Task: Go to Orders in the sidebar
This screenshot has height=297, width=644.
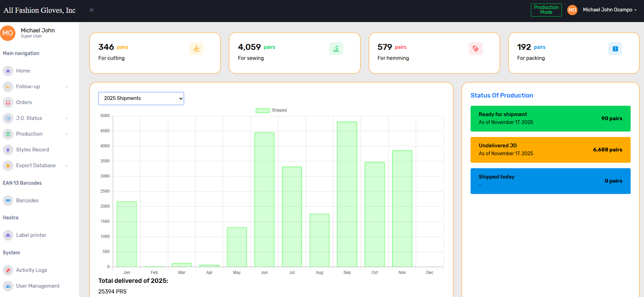Action: (24, 102)
